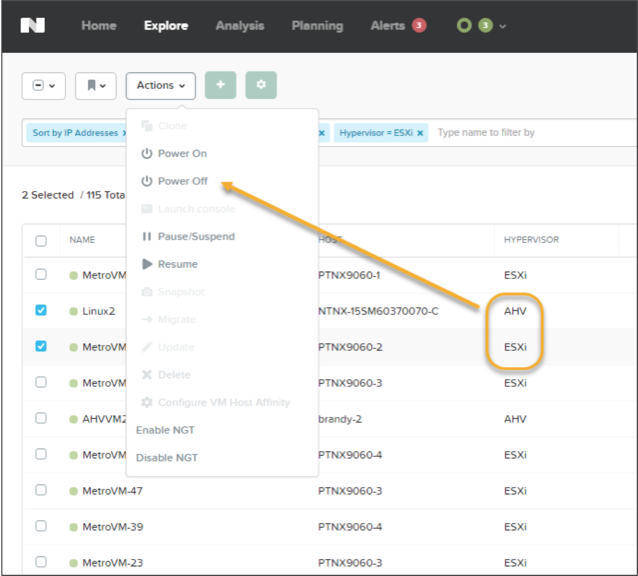Click the red Alerts count badge

[x=419, y=25]
